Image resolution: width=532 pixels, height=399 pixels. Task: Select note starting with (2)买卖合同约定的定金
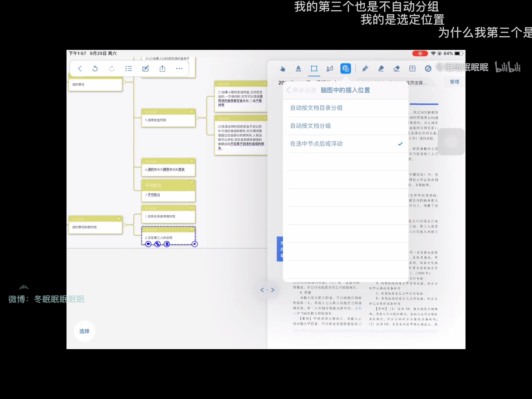point(241,135)
